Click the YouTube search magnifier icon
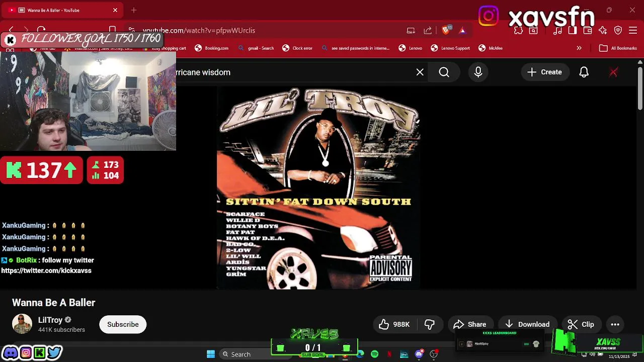 [x=444, y=72]
